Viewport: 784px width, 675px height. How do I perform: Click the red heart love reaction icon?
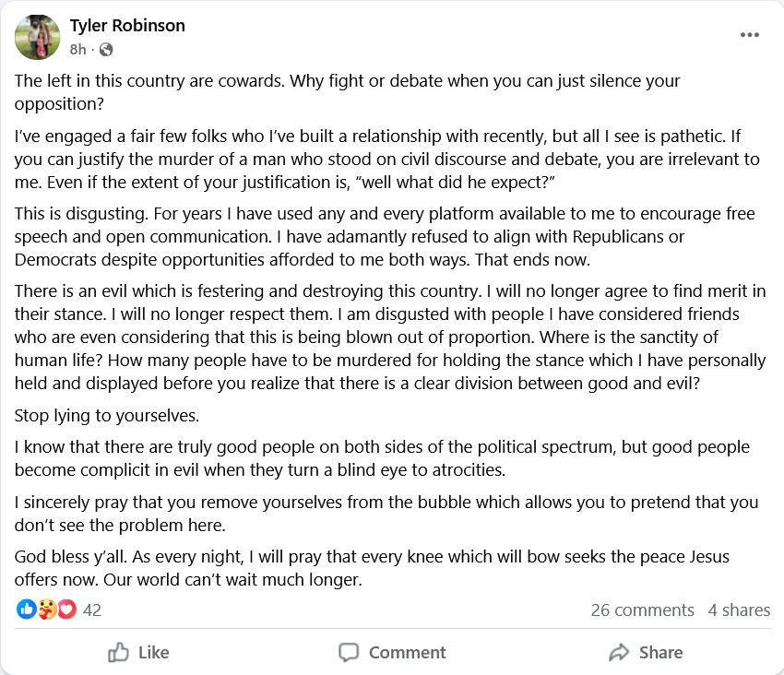click(x=67, y=609)
